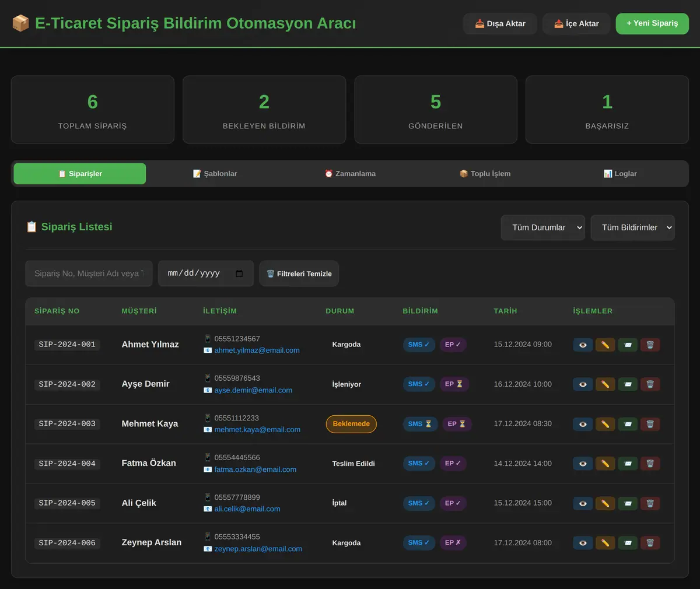Select the Beklemede status badge
Viewport: 700px width, 589px height.
[x=351, y=424]
